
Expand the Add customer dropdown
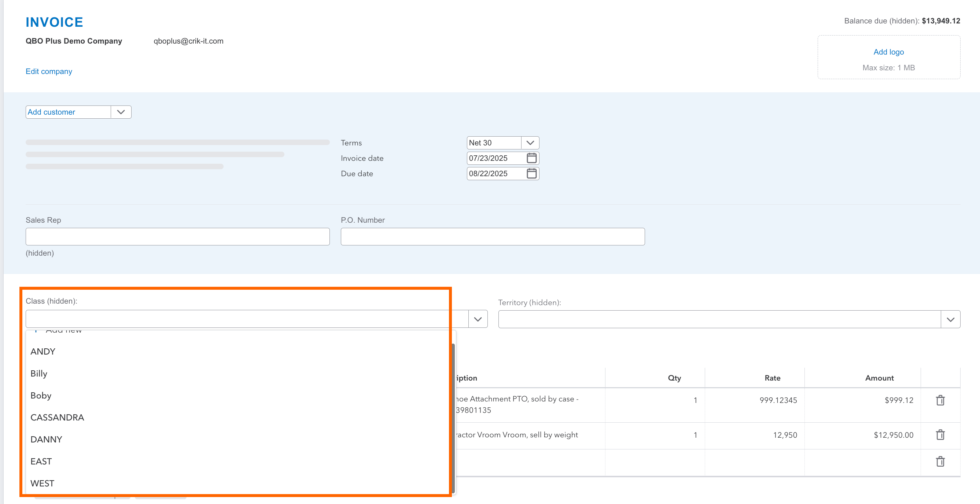(121, 112)
